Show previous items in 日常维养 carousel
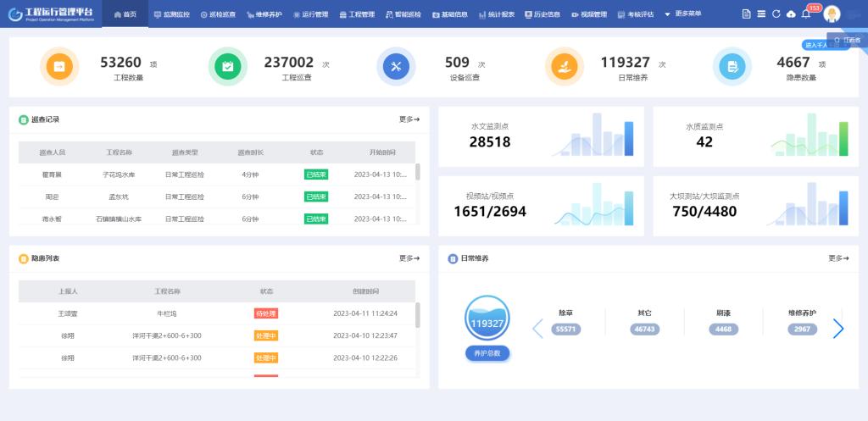 click(537, 329)
